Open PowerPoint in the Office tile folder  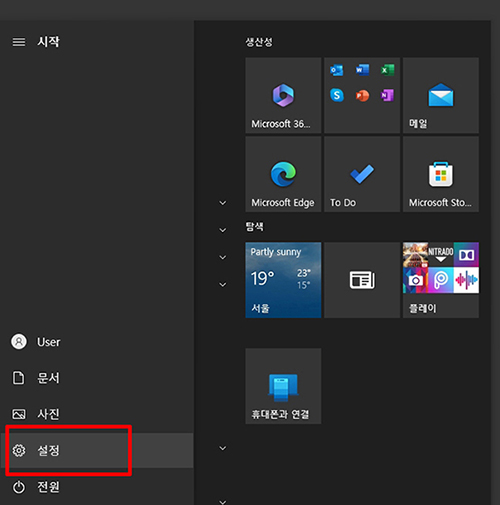click(x=362, y=96)
